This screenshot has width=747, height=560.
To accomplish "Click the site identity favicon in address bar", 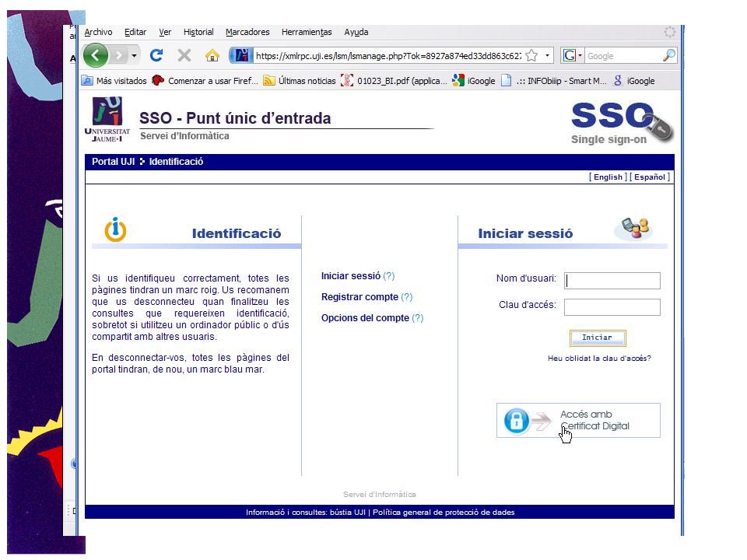I will [x=241, y=56].
